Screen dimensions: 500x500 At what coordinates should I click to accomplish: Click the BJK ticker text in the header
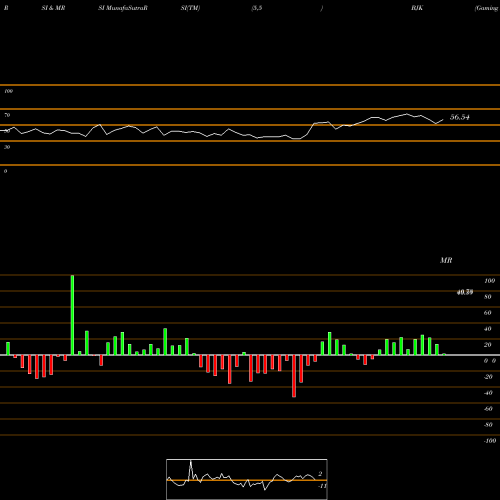[417, 8]
